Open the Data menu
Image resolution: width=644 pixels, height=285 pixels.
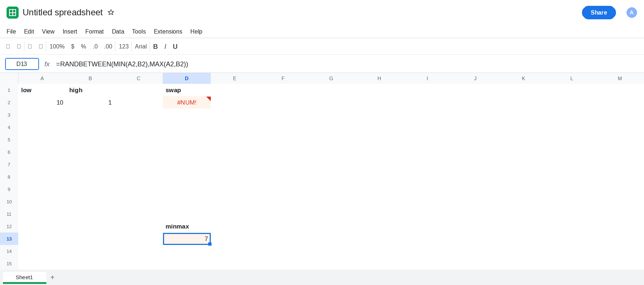(118, 32)
